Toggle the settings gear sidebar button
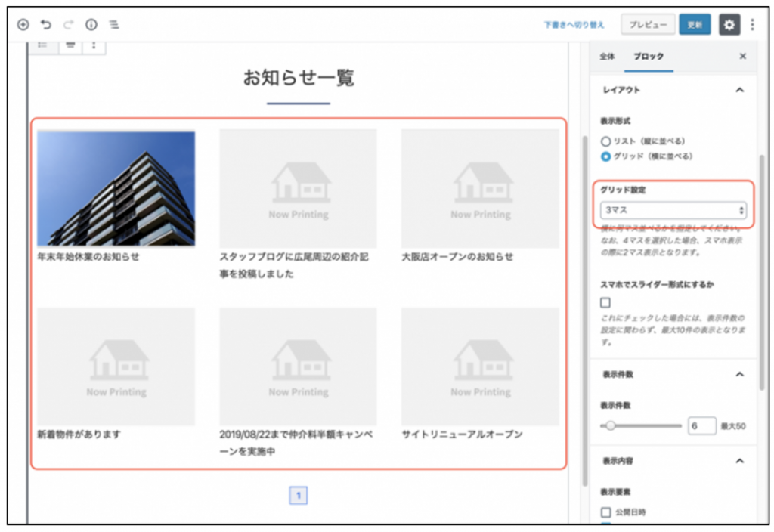 (x=729, y=25)
